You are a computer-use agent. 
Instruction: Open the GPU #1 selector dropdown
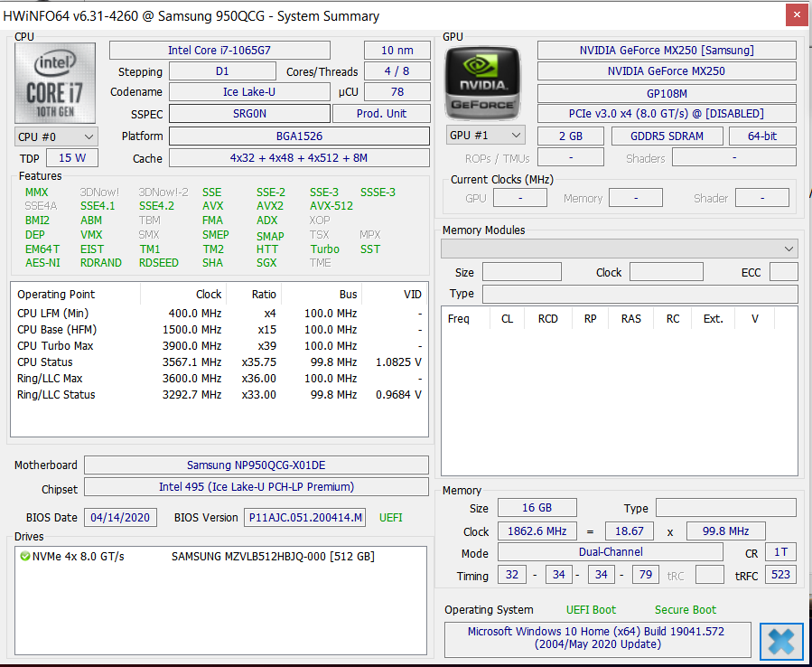click(x=485, y=136)
